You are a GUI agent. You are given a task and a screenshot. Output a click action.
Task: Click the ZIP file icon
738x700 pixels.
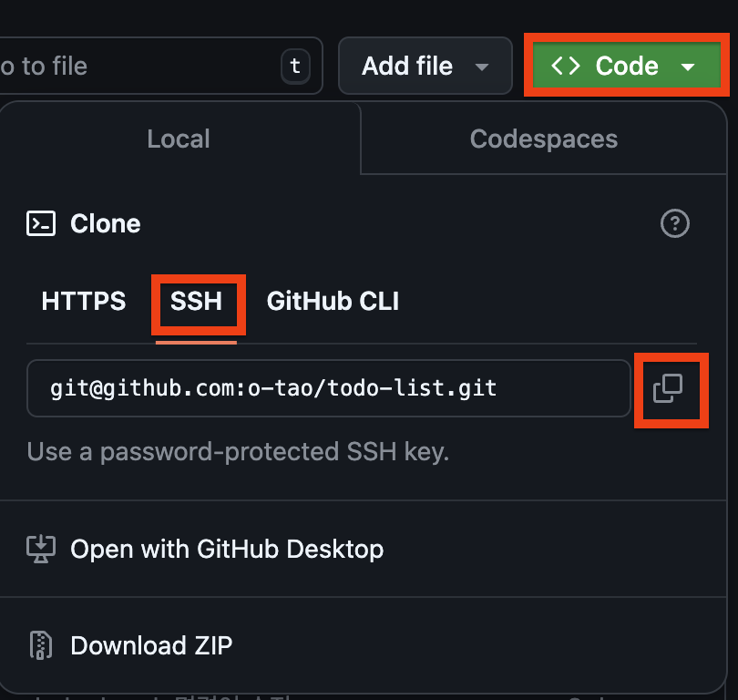click(x=41, y=645)
